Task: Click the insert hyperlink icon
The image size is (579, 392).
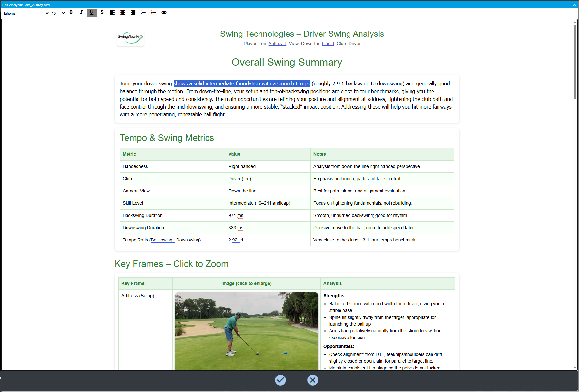Action: pyautogui.click(x=164, y=13)
